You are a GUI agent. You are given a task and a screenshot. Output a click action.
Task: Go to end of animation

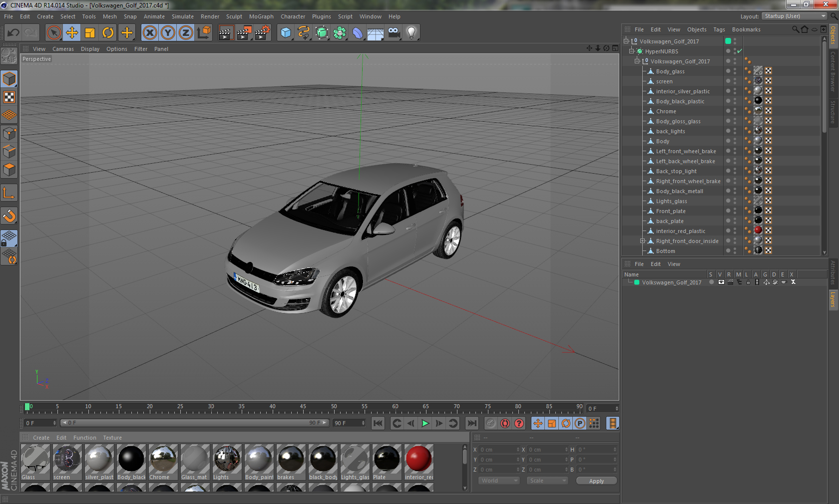click(x=471, y=423)
